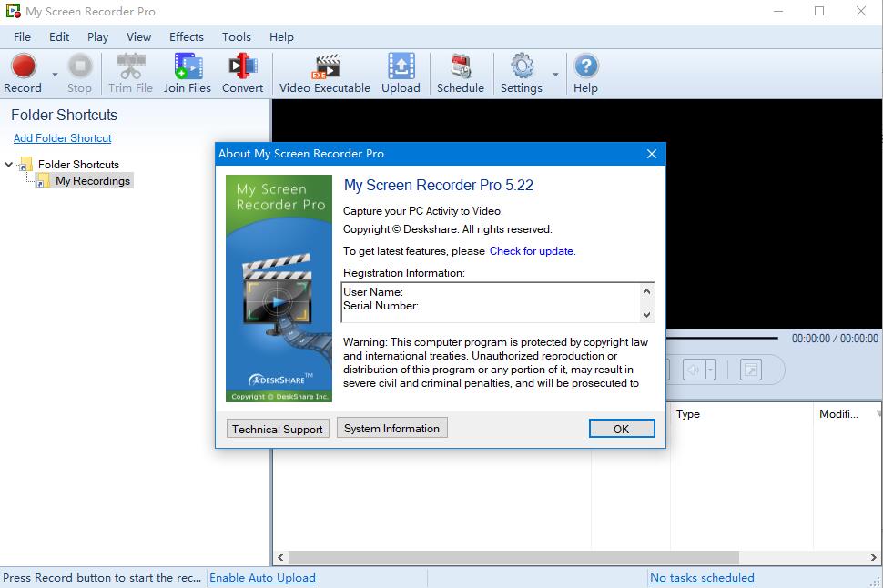This screenshot has height=588, width=883.
Task: Confirm the About dialog with OK
Action: click(622, 429)
